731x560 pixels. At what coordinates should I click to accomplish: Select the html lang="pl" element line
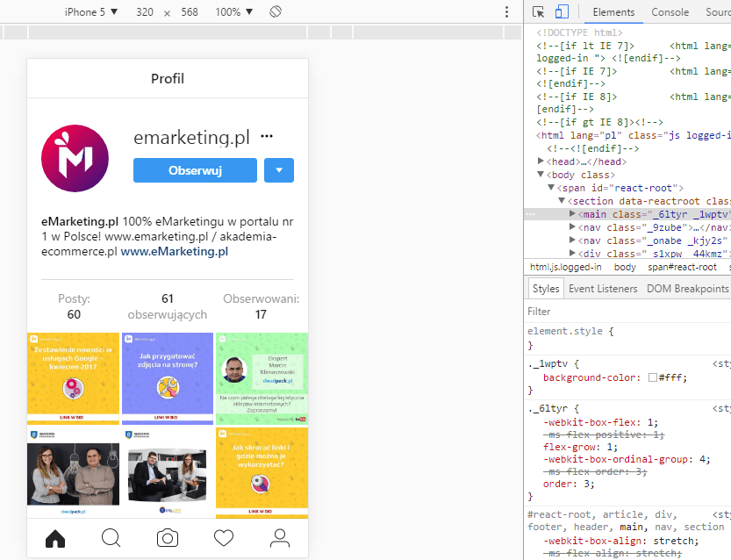(633, 135)
